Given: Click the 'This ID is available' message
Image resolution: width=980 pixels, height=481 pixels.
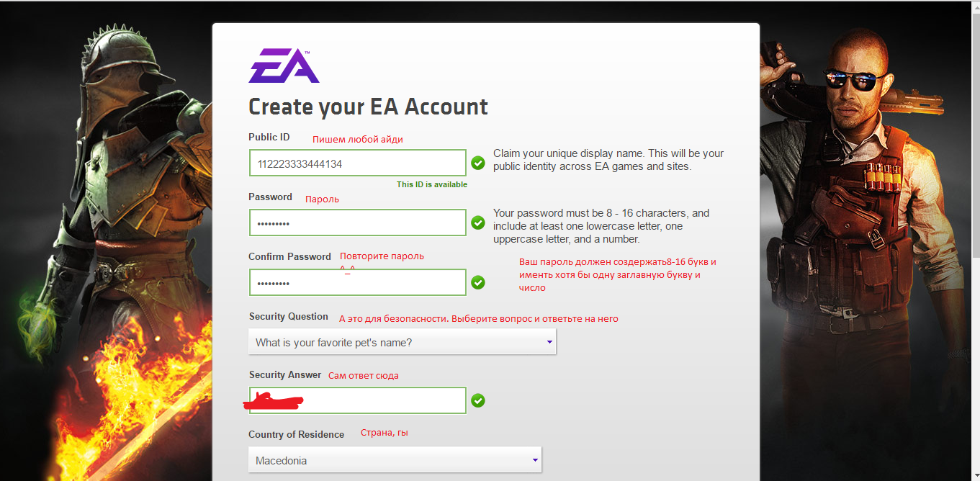Looking at the screenshot, I should 432,184.
